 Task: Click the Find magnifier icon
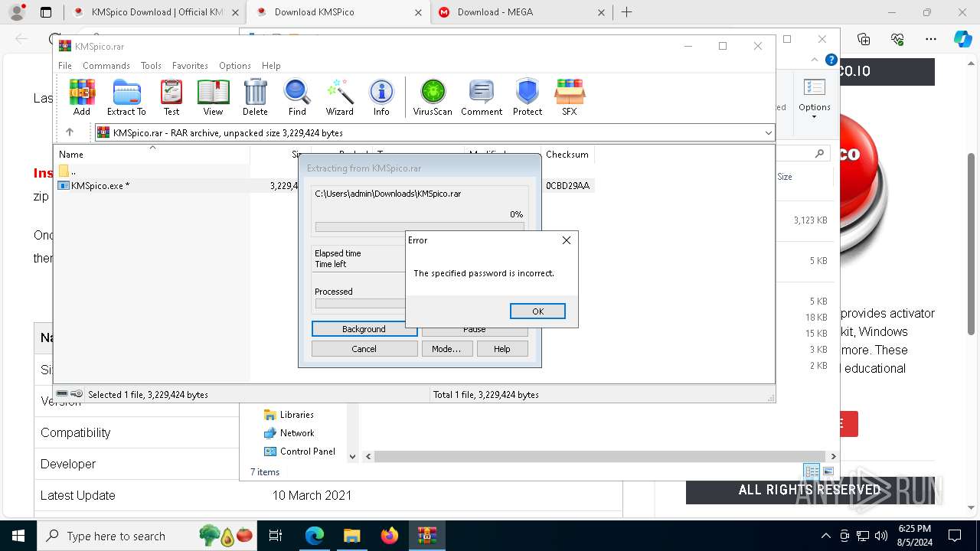297,97
